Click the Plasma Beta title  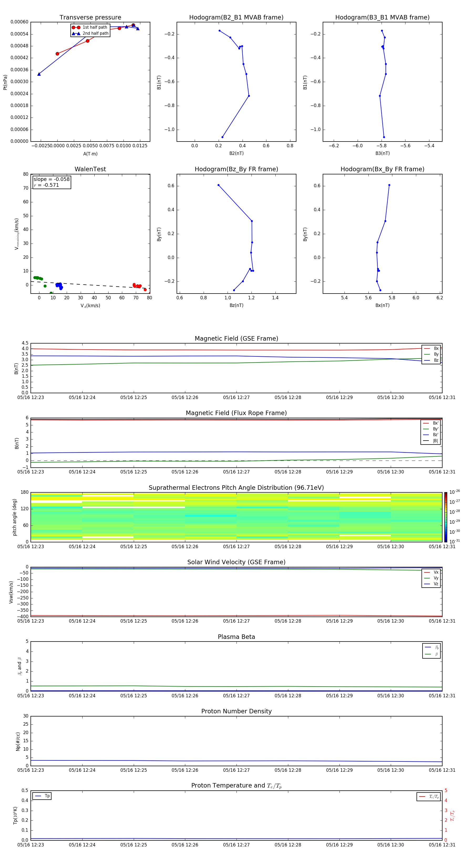click(x=236, y=637)
